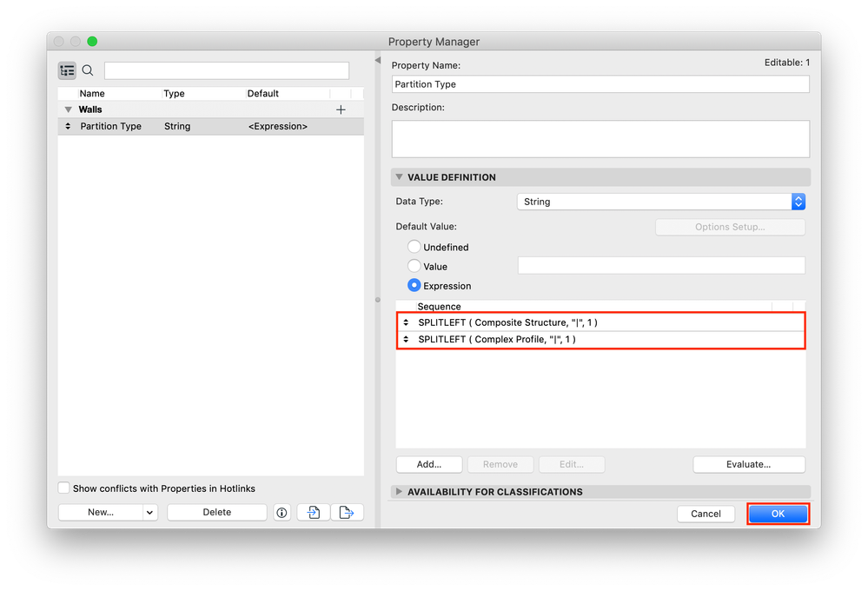
Task: Click the Remove button
Action: coord(500,464)
